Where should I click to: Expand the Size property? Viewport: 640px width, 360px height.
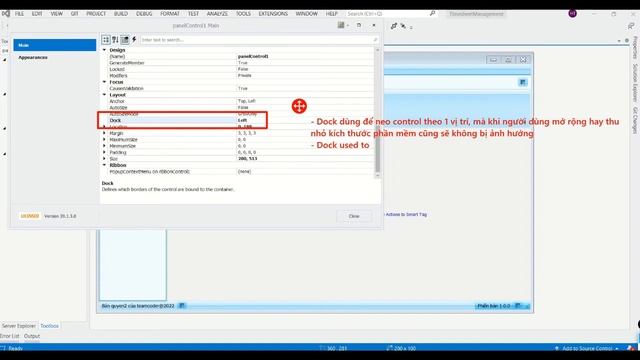click(104, 158)
